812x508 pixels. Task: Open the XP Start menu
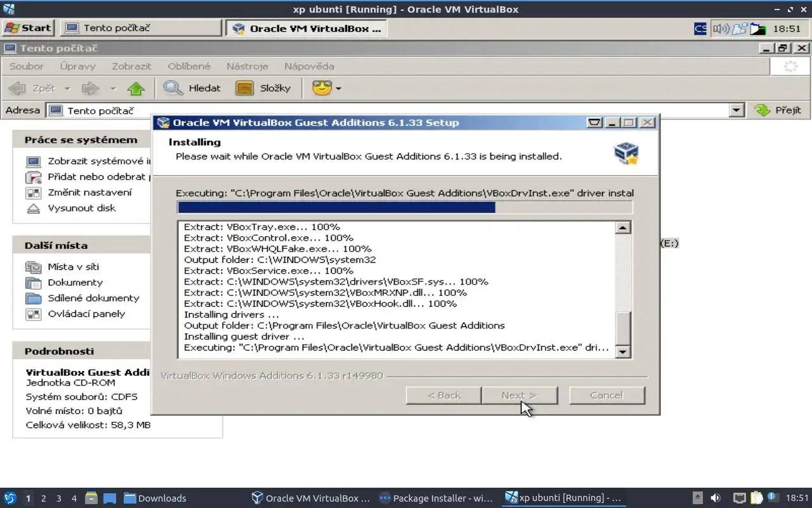(x=27, y=28)
